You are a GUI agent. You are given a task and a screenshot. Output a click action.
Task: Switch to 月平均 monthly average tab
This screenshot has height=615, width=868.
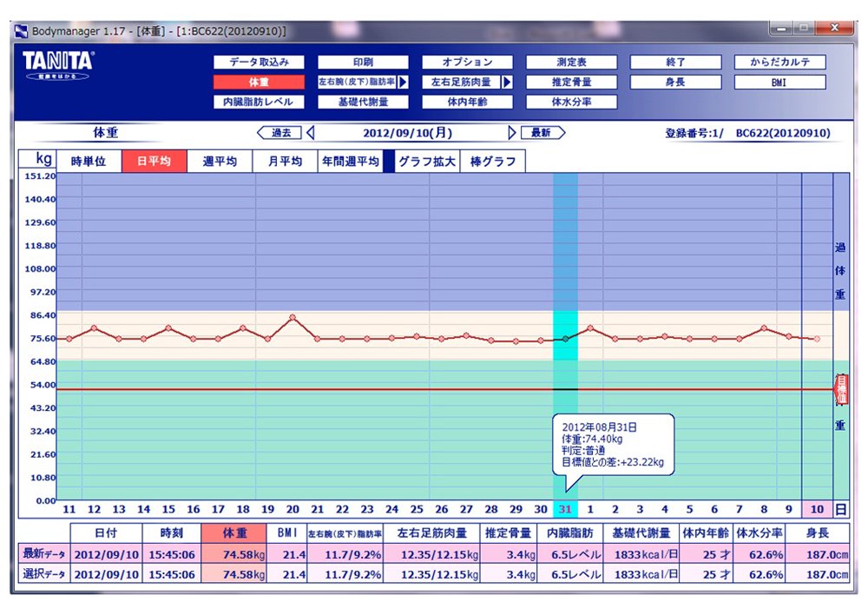pos(284,162)
